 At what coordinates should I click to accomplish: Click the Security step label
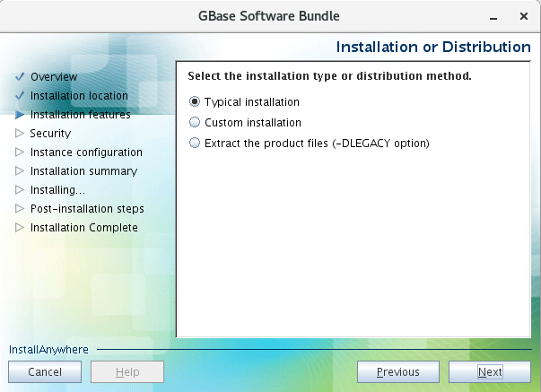(50, 133)
